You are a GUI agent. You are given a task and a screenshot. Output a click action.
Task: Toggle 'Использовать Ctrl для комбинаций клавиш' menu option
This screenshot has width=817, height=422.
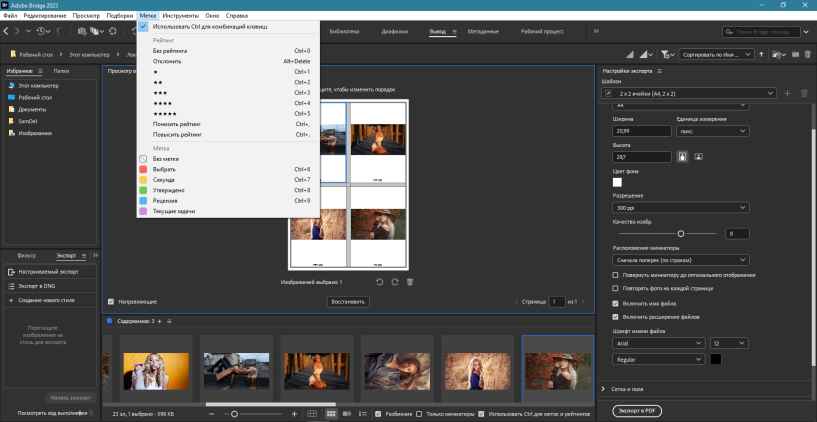(200, 26)
